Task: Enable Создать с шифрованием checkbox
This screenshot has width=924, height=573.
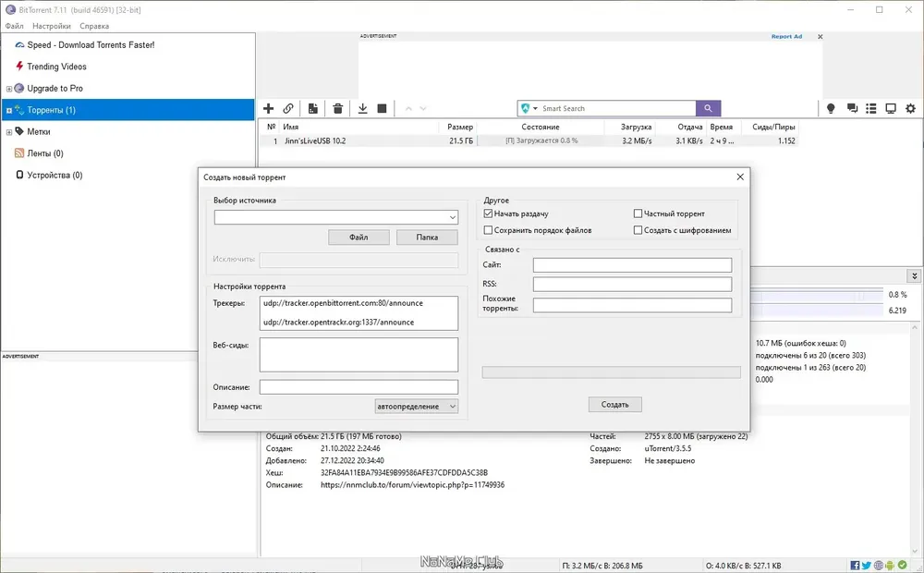Action: pyautogui.click(x=638, y=230)
